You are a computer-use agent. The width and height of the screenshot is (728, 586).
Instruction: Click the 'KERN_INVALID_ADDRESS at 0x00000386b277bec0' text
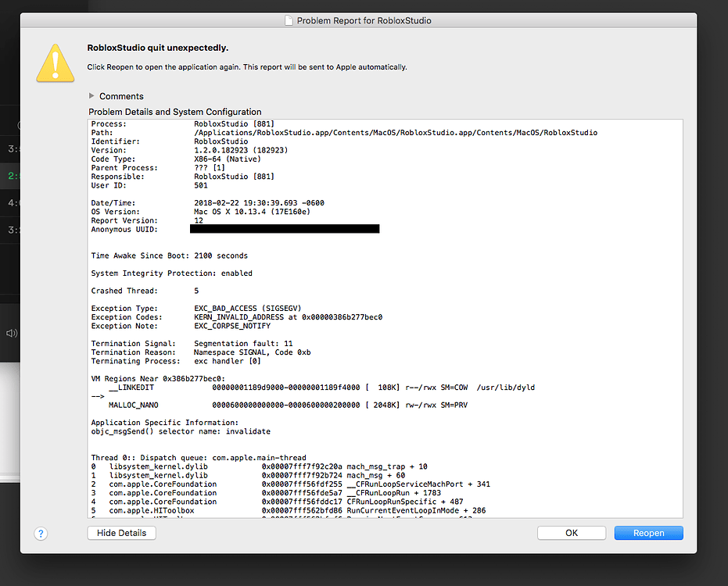click(289, 317)
